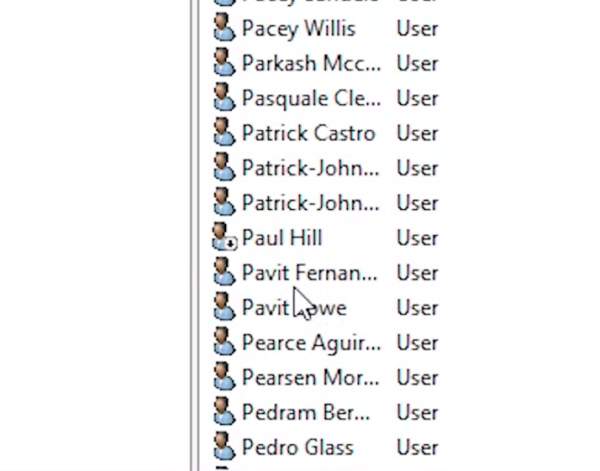The image size is (600, 471).
Task: Click the icon next to Pedram Ber...
Action: point(224,412)
